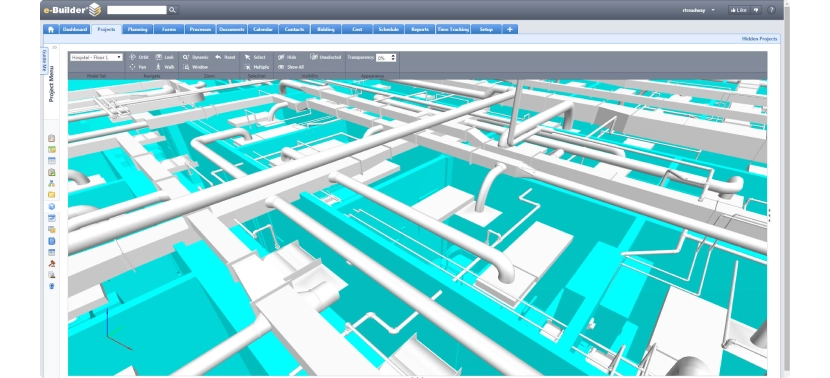Screen dimensions: 830x378
Task: Activate the Multiple selection tool
Action: point(257,67)
